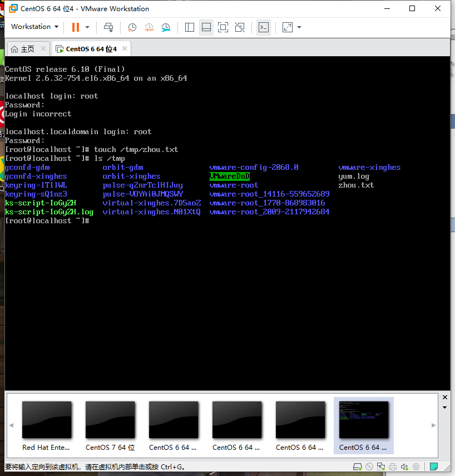Open the Workstation menu

(34, 27)
